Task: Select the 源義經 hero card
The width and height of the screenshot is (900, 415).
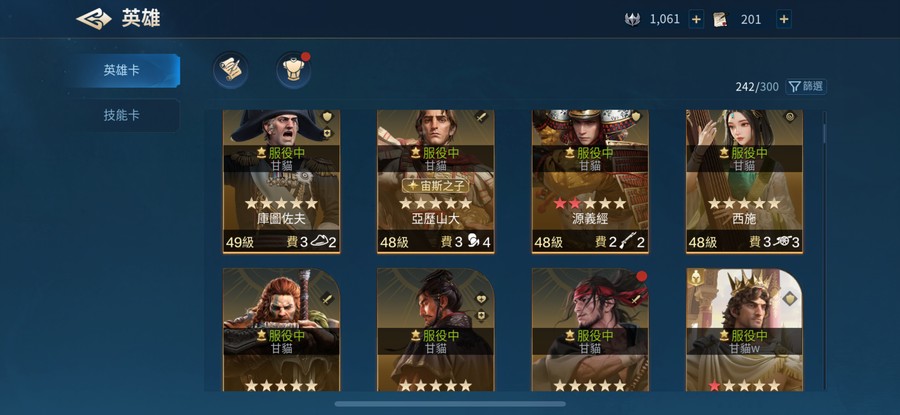Action: [x=590, y=181]
